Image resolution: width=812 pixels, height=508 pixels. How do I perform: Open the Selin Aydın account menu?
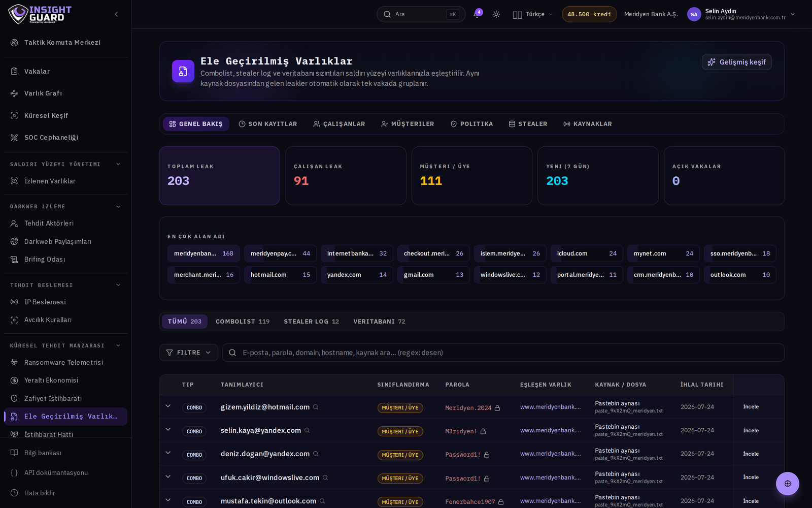click(x=741, y=14)
